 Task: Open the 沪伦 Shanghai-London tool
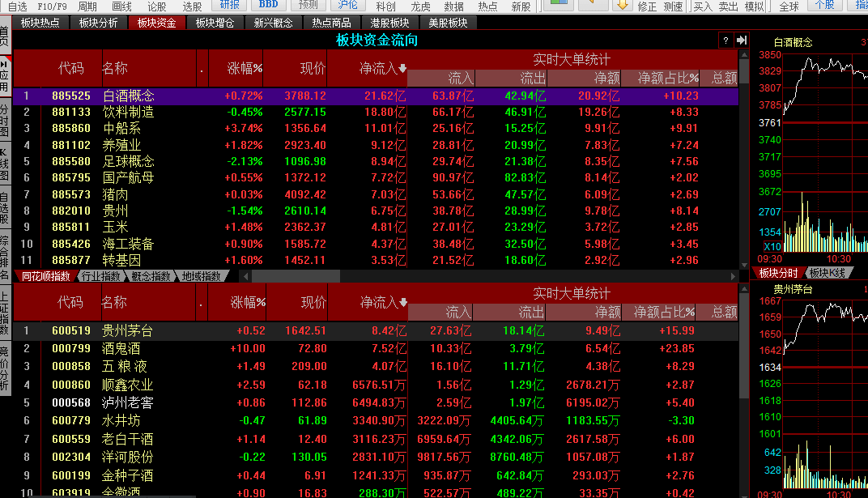click(x=347, y=6)
